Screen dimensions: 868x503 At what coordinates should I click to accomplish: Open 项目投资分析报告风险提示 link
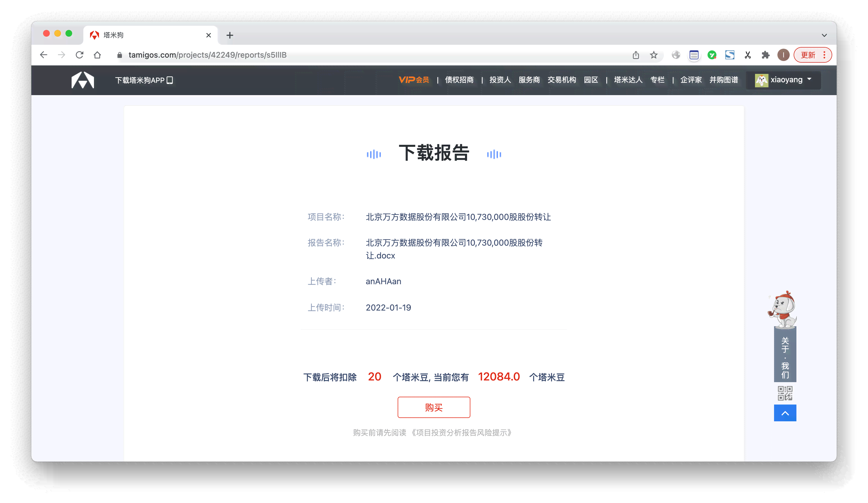pyautogui.click(x=462, y=433)
